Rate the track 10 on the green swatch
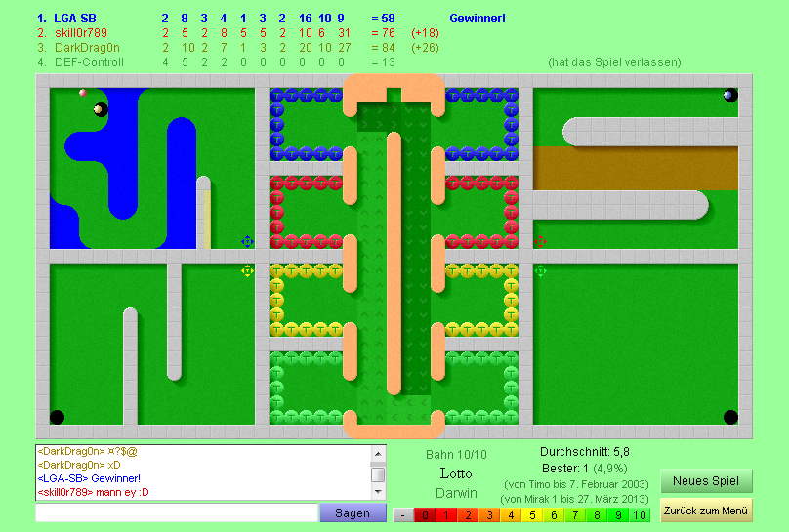Screen dimensions: 789x532 point(640,515)
